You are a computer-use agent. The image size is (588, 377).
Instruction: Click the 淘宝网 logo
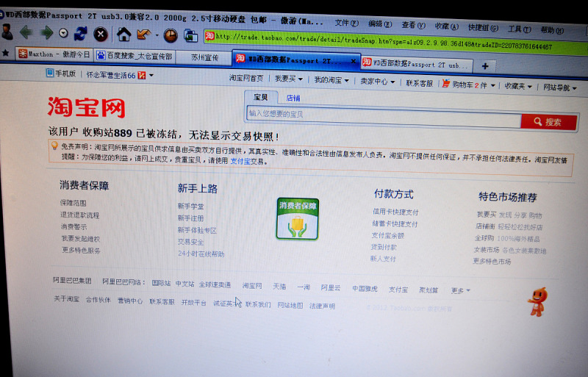click(86, 107)
